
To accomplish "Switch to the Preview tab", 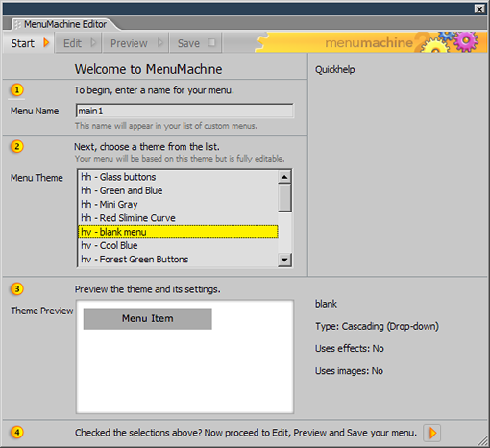I will [x=135, y=43].
